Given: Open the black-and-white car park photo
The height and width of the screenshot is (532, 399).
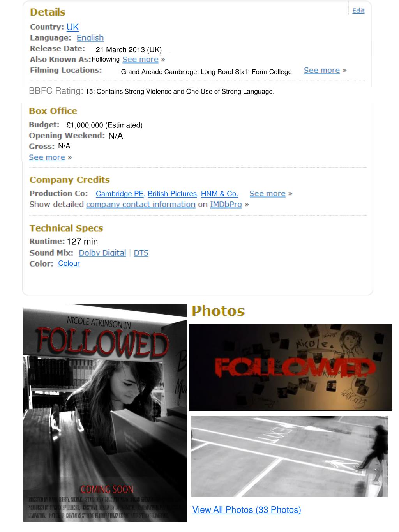Looking at the screenshot, I should (290, 456).
